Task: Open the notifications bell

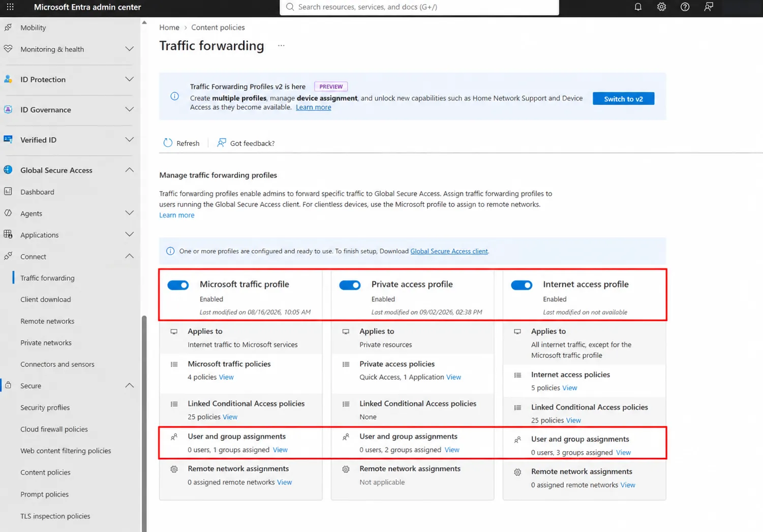Action: click(x=638, y=7)
